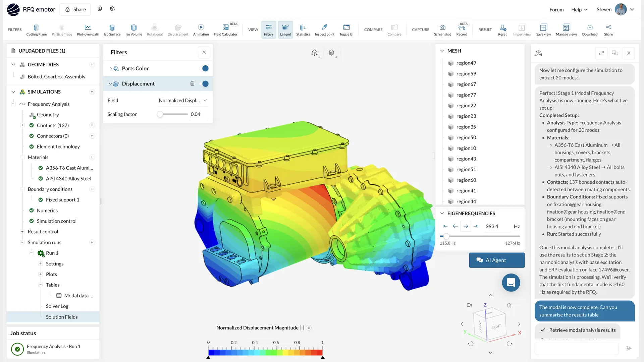Open the AI Agent button
644x362 pixels.
click(x=496, y=260)
